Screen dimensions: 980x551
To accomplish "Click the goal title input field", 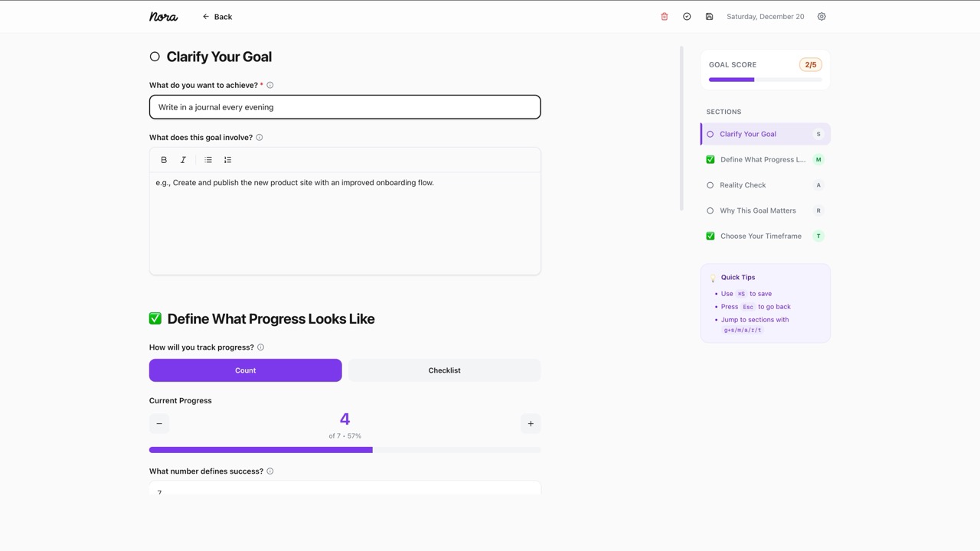I will 345,107.
